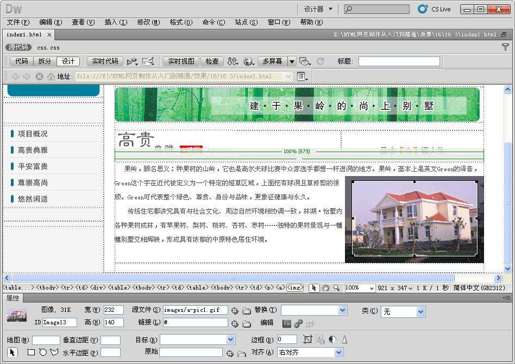Viewport: 515px width, 364px height.
Task: Switch to 代码 view
Action: click(x=21, y=61)
